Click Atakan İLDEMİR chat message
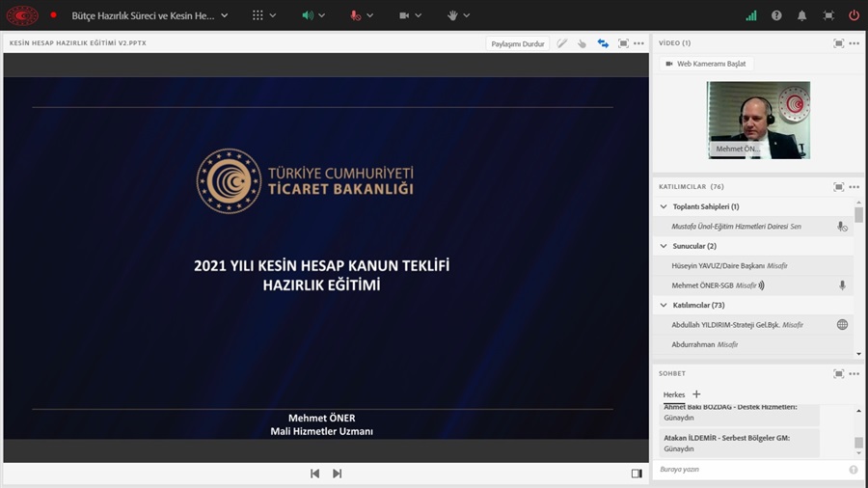Viewport: 868px width, 488px height. tap(738, 444)
